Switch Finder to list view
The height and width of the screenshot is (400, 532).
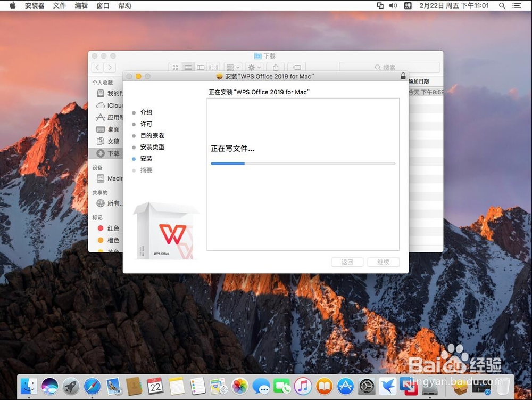188,67
